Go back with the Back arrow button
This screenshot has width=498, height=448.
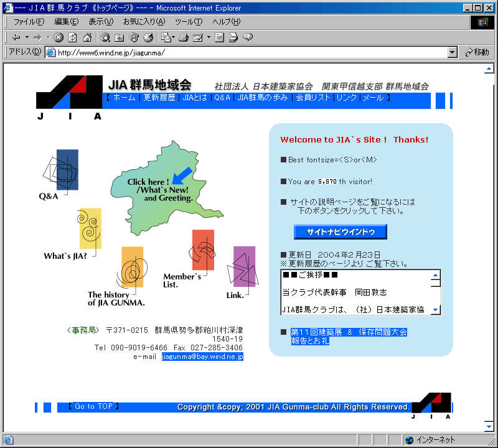16,37
